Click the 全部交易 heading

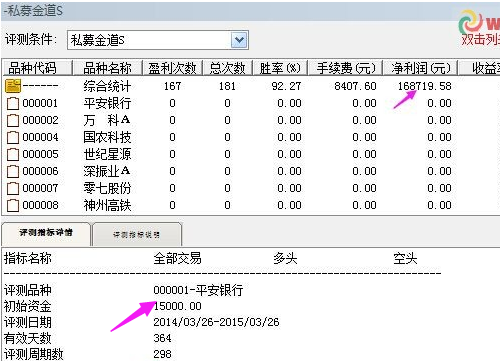(177, 258)
